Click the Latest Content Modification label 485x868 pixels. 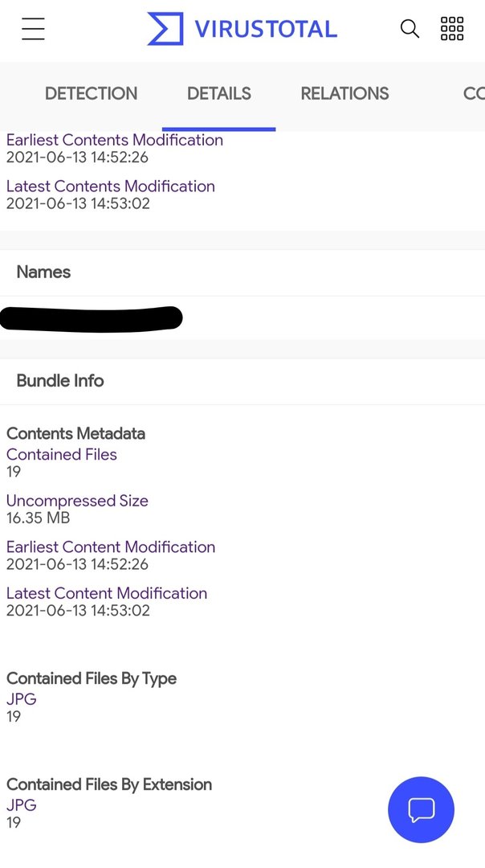107,593
